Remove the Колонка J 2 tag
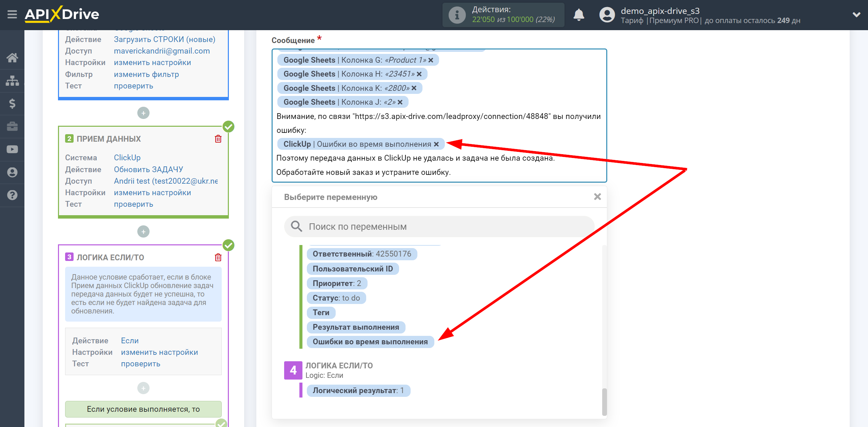The width and height of the screenshot is (868, 427). pos(400,102)
